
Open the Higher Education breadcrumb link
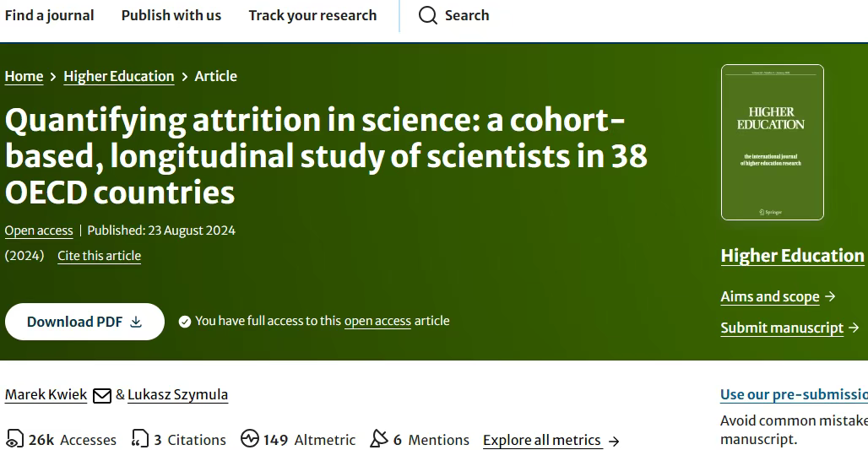point(119,76)
